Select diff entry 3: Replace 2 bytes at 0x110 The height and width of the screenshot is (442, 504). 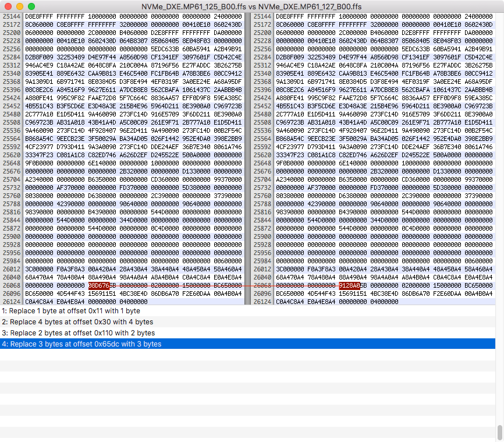[247, 333]
